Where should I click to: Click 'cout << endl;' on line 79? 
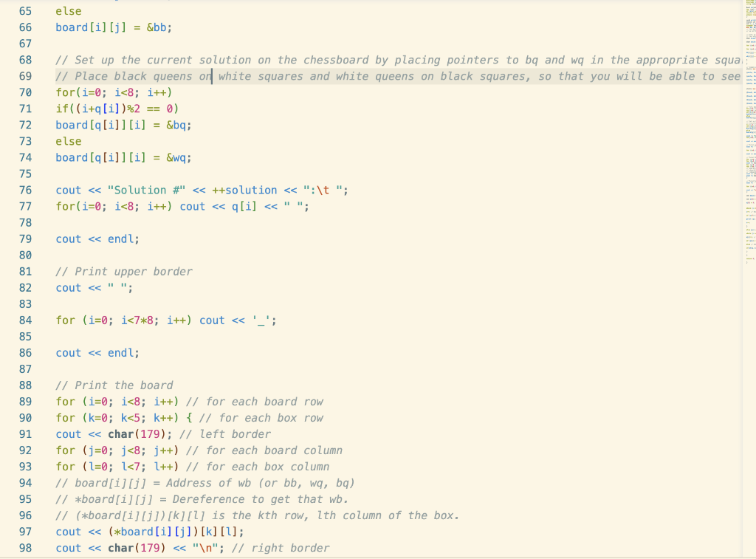(97, 239)
